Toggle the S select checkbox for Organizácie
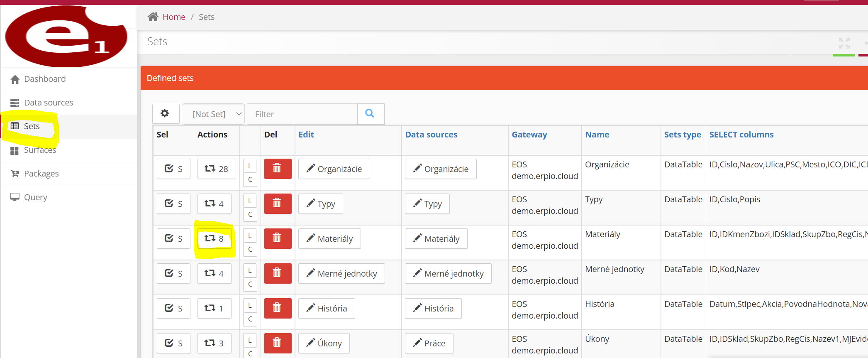This screenshot has height=358, width=868. (173, 169)
